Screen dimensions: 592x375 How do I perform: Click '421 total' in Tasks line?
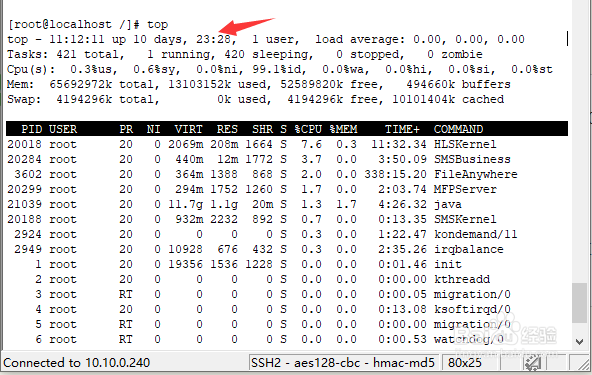click(x=87, y=54)
